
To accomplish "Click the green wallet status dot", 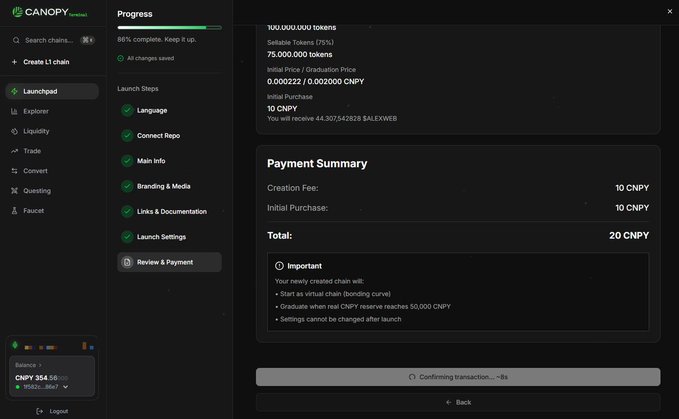I will click(18, 387).
